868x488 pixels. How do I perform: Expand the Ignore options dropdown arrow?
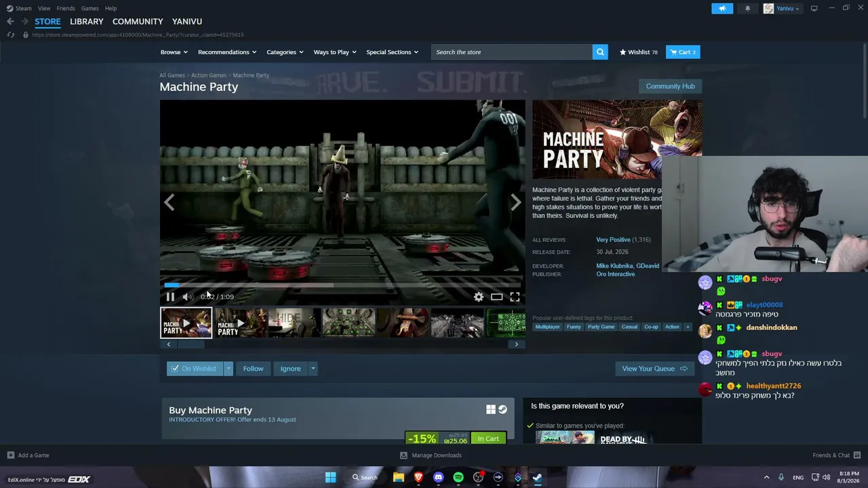(313, 369)
